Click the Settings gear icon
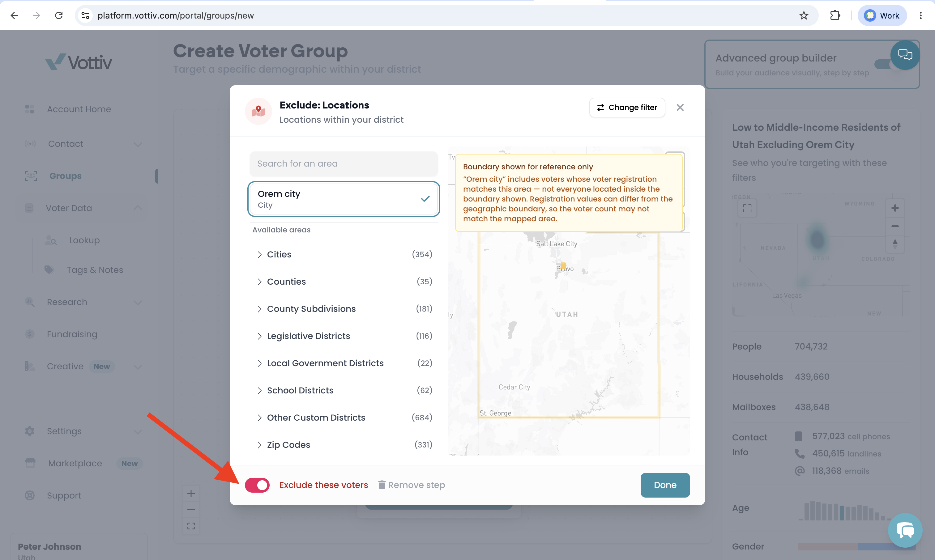This screenshot has height=560, width=935. pyautogui.click(x=29, y=431)
